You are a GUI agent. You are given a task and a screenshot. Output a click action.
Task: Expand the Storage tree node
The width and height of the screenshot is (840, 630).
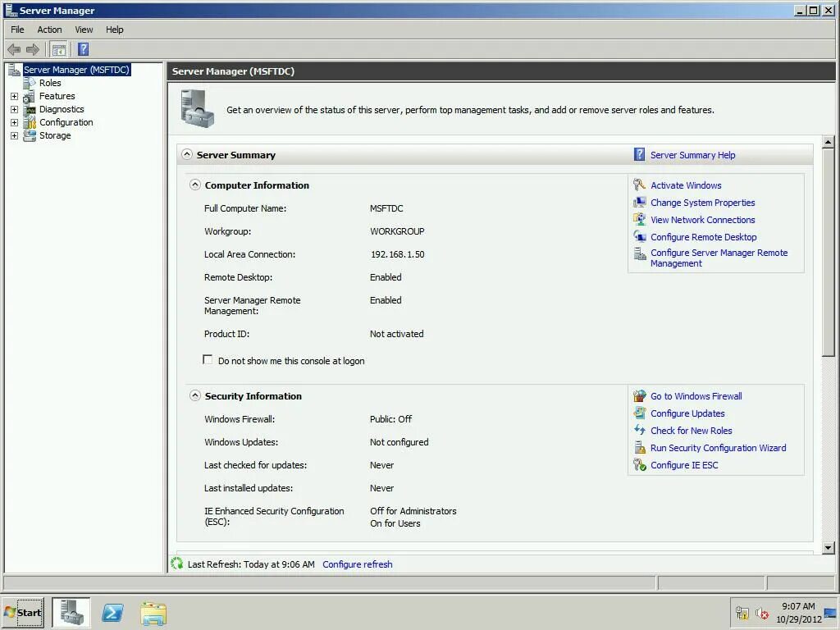click(x=15, y=135)
